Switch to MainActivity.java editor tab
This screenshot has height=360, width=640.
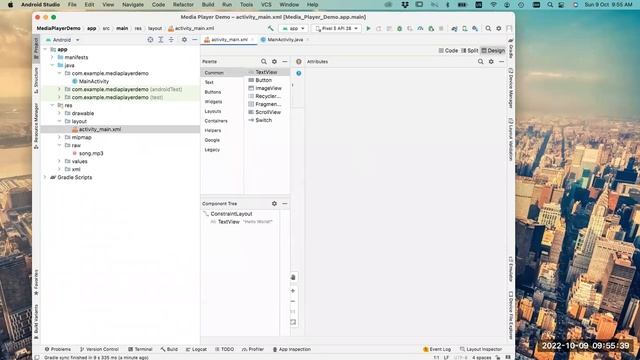pos(285,40)
